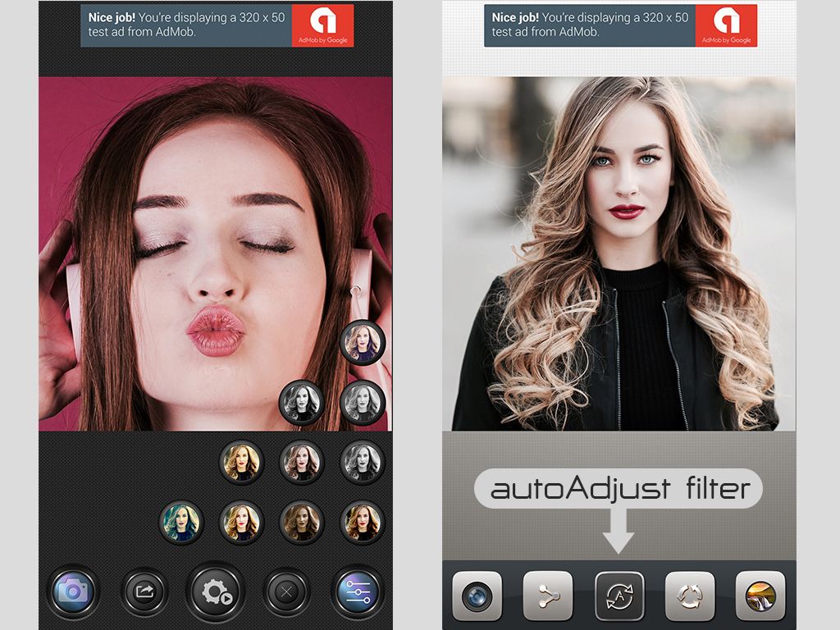The height and width of the screenshot is (630, 840).
Task: Choose the middle filter in three-thumbnail row
Action: pos(302,462)
